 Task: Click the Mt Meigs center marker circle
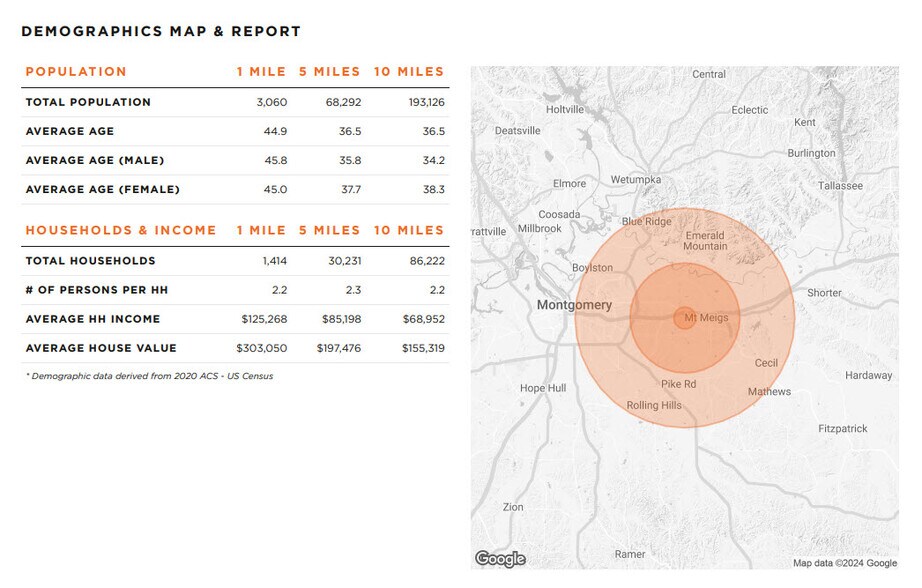pyautogui.click(x=684, y=318)
